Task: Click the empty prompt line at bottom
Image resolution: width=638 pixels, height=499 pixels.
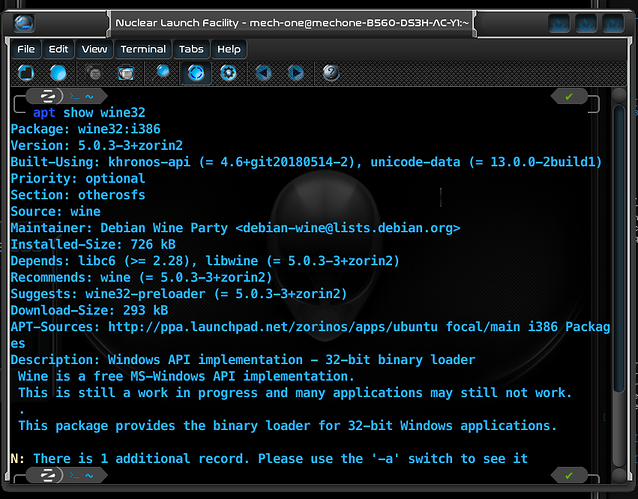Action: [x=300, y=476]
